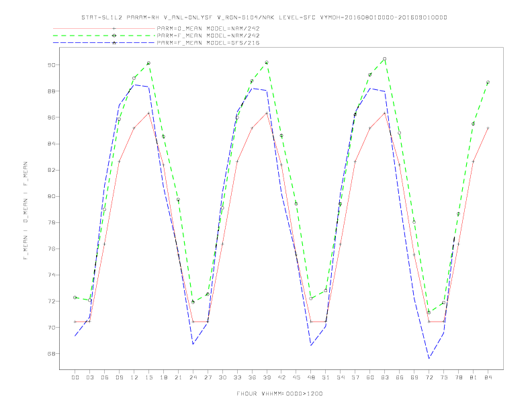Click the x-axis tick label 18

pyautogui.click(x=163, y=377)
